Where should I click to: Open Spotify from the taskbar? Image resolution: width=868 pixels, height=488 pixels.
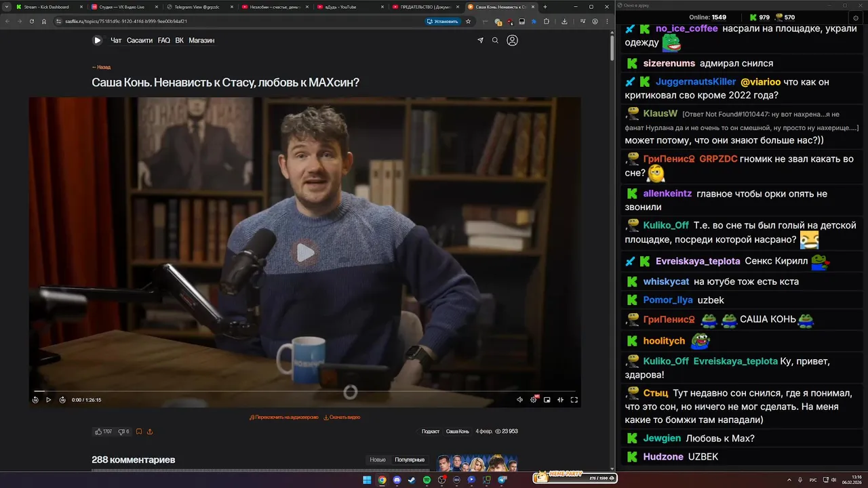[427, 480]
